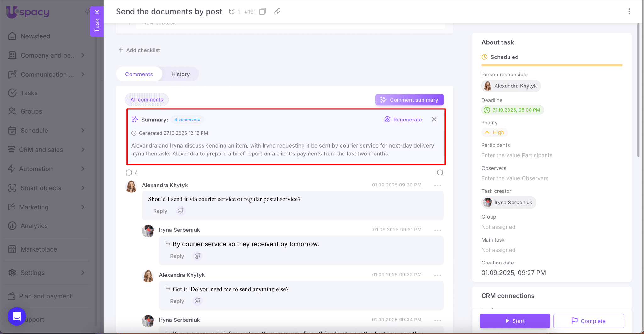The image size is (644, 334).
Task: Open options for Iryna's courier comment
Action: coord(437,231)
